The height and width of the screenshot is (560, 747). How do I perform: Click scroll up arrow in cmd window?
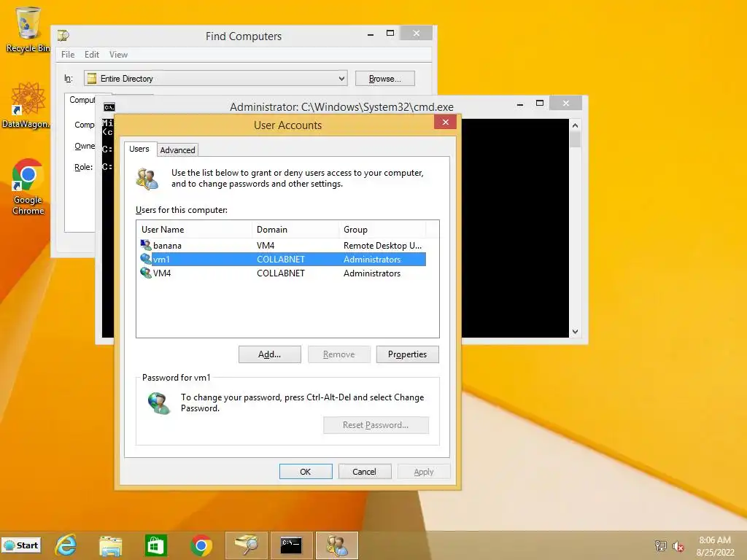[575, 125]
